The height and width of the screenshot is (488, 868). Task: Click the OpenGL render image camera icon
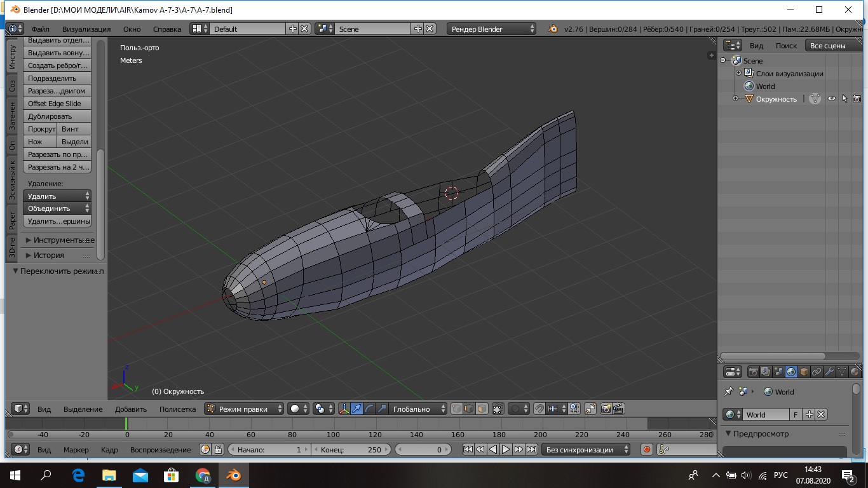pos(606,409)
